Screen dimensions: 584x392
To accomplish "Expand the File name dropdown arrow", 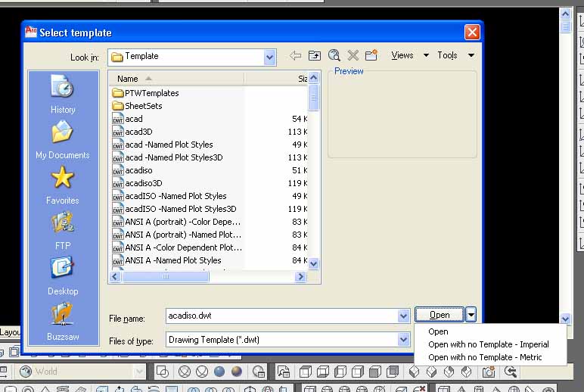I will (403, 316).
